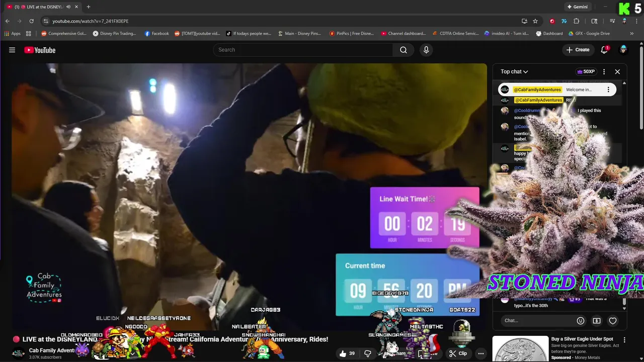Screen dimensions: 644x362
Task: Clip the live stream
Action: point(458,353)
